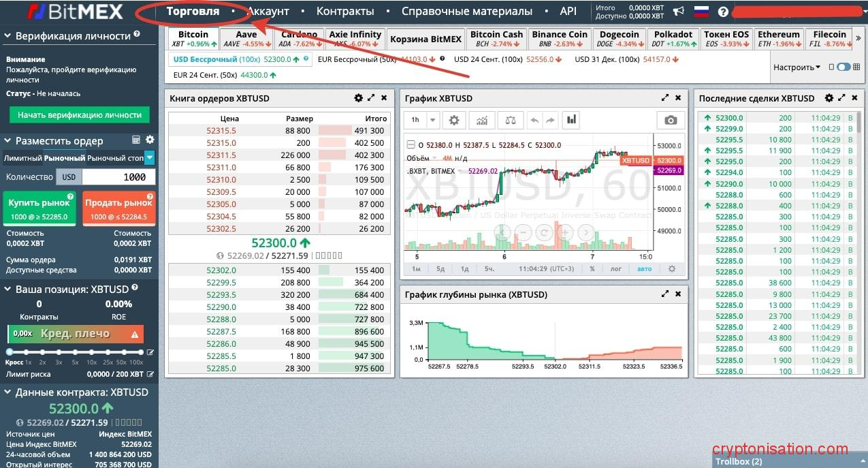
Task: Open the 1h timeframe dropdown
Action: click(x=432, y=121)
